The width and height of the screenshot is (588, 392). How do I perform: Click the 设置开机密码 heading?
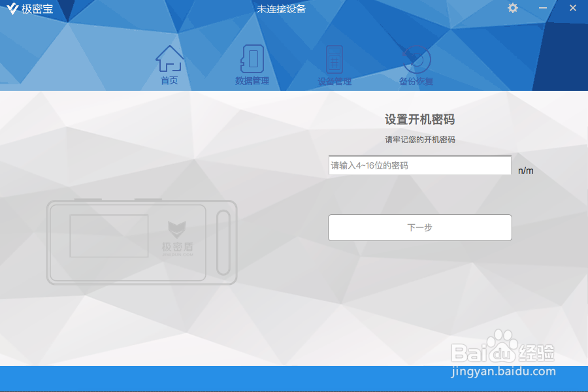[419, 120]
